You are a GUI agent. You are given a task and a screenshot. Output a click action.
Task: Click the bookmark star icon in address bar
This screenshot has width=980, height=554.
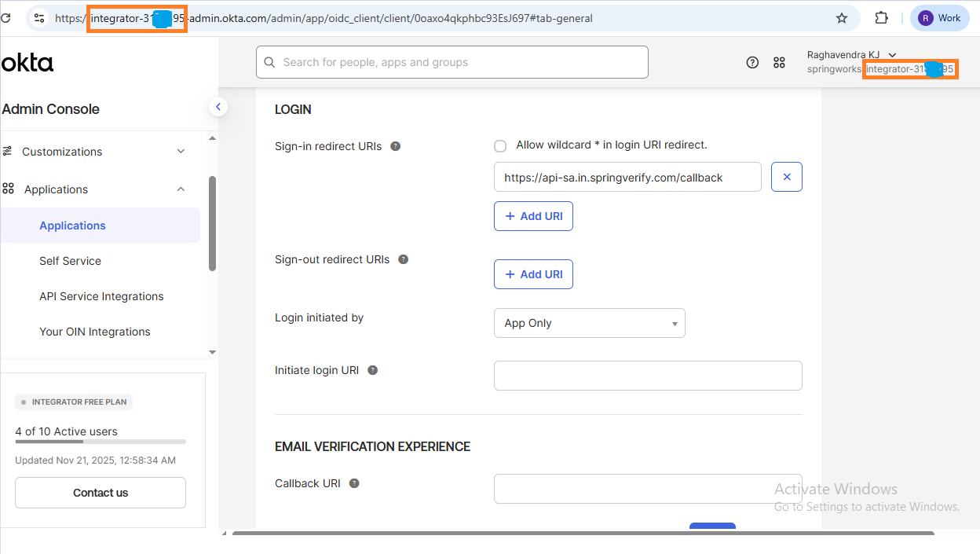pos(842,18)
